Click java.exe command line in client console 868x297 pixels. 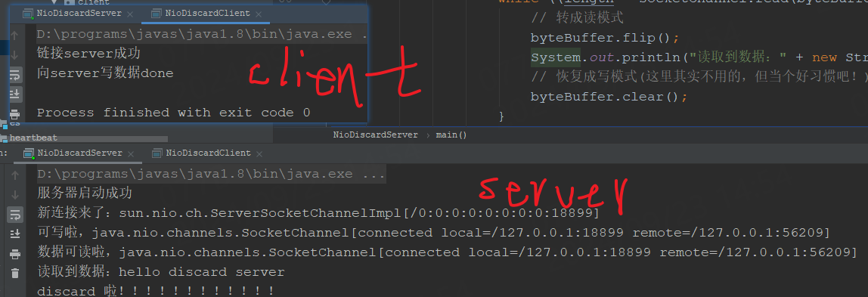point(202,34)
